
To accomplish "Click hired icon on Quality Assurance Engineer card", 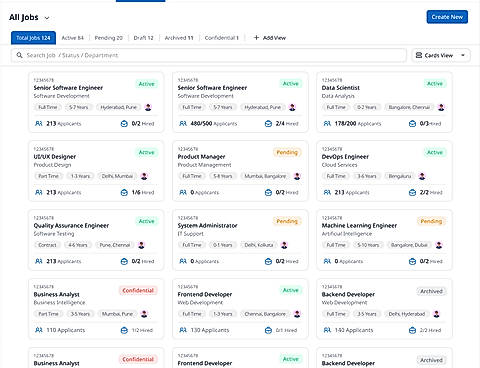I will 124,261.
